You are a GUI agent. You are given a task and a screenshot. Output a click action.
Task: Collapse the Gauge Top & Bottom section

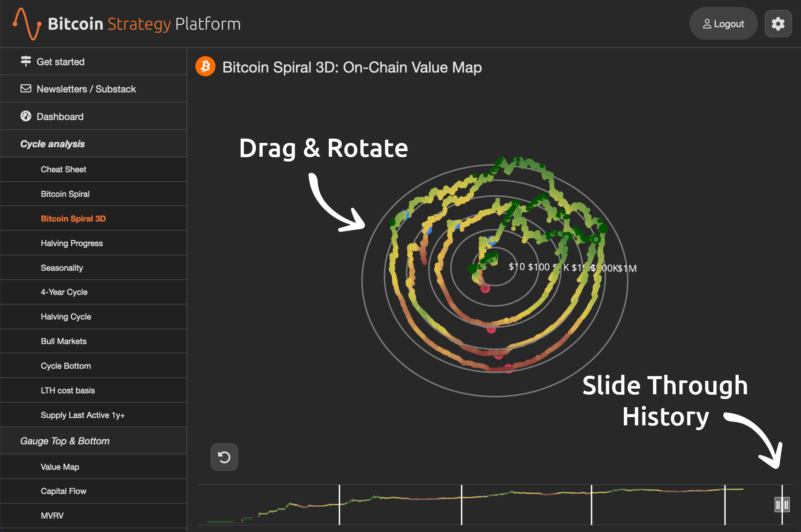pos(93,441)
